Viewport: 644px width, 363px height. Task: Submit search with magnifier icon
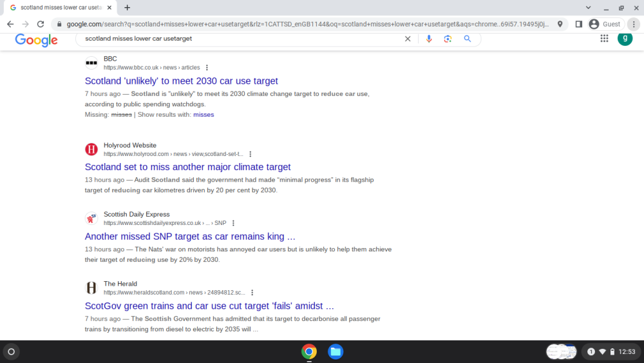(468, 39)
